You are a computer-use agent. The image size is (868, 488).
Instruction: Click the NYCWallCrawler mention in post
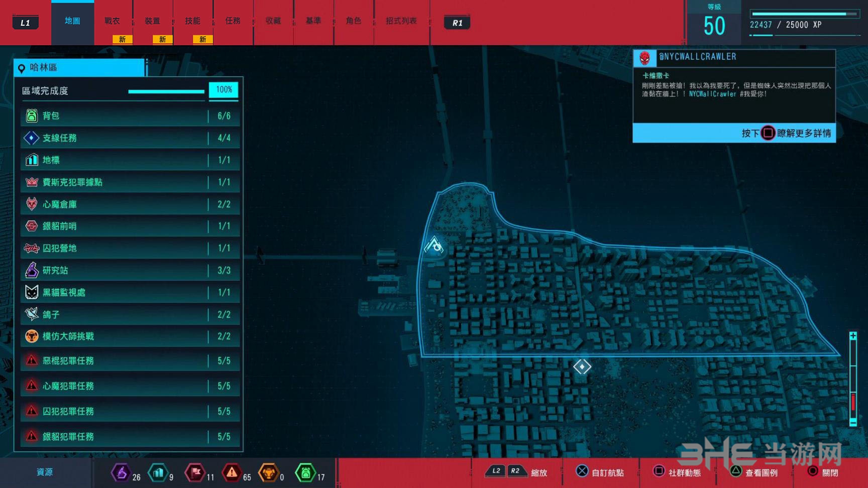pyautogui.click(x=712, y=94)
